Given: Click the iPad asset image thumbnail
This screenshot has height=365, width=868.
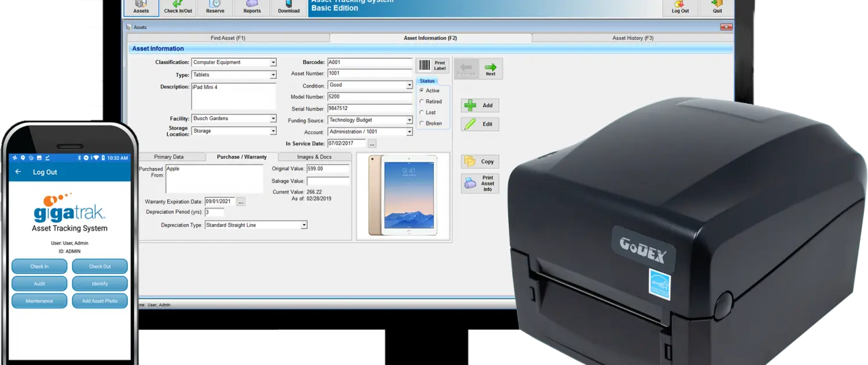Looking at the screenshot, I should click(403, 196).
